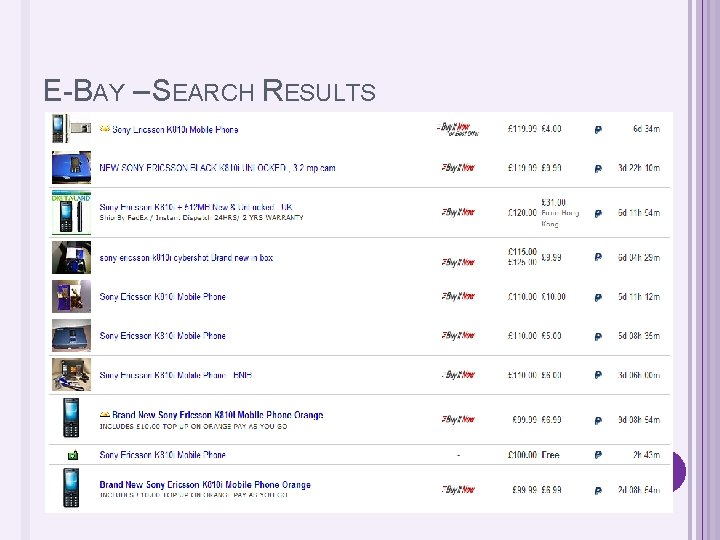This screenshot has width=720, height=540.
Task: Click Buy It Now badge for NEW SONY ERICSSON BLACK listing
Action: click(x=458, y=168)
